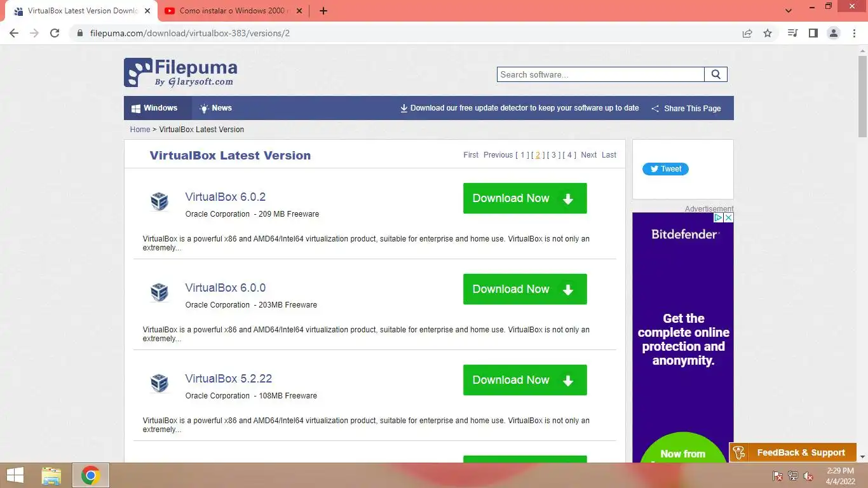The width and height of the screenshot is (868, 488).
Task: Go to the Last versions page
Action: coord(609,155)
